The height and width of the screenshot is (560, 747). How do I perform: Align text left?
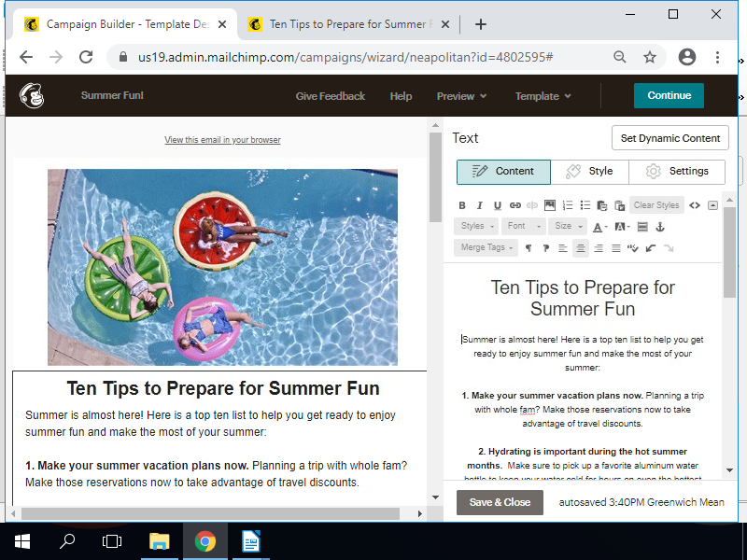[x=563, y=247]
